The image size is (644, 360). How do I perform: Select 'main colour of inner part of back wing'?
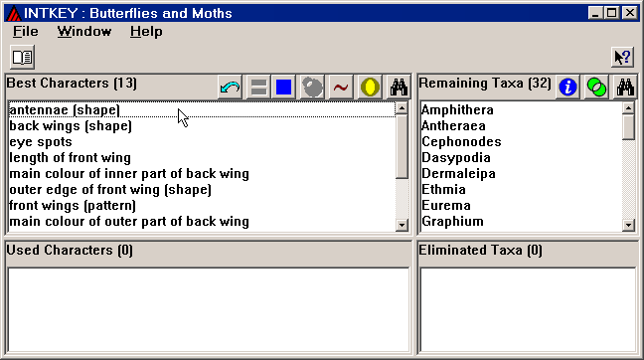202,173
